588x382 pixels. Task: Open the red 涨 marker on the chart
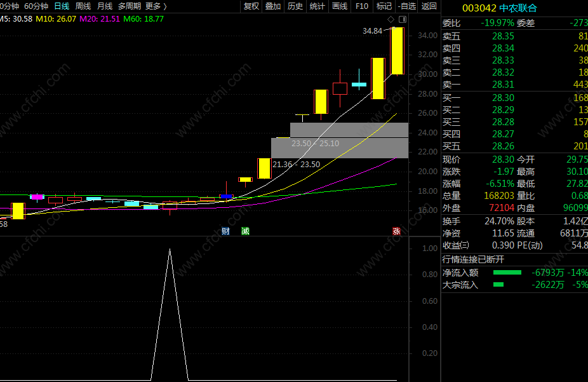coord(396,231)
